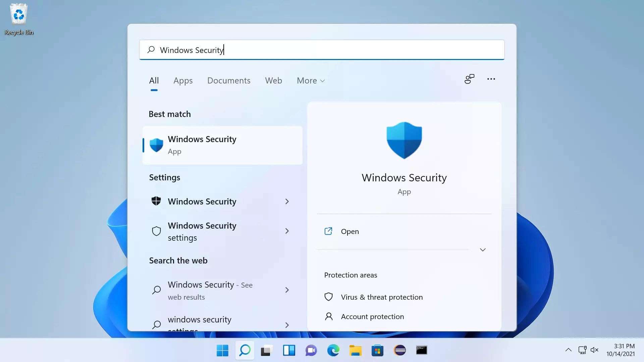
Task: Launch Microsoft Store from the taskbar
Action: coord(377,350)
